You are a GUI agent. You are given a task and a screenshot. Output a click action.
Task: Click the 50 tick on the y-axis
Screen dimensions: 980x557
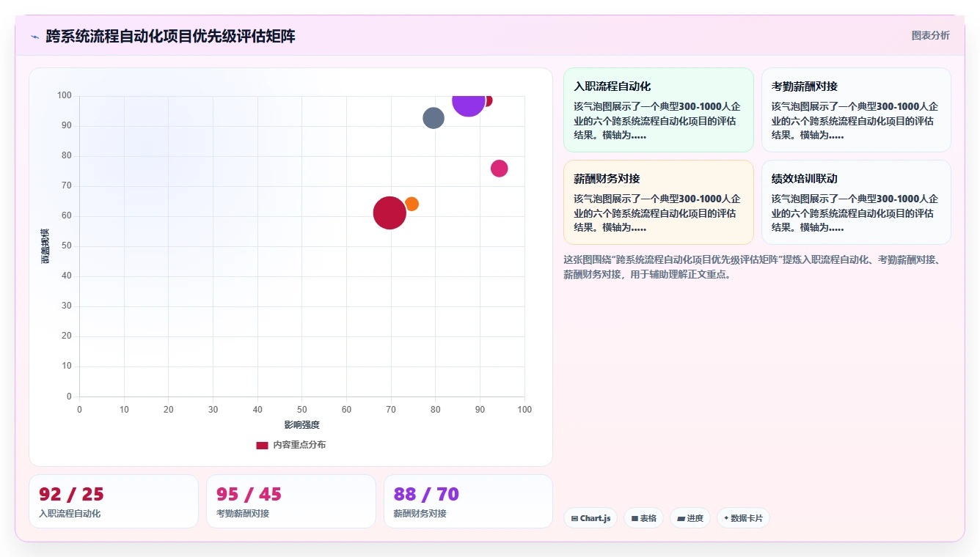[x=67, y=246]
